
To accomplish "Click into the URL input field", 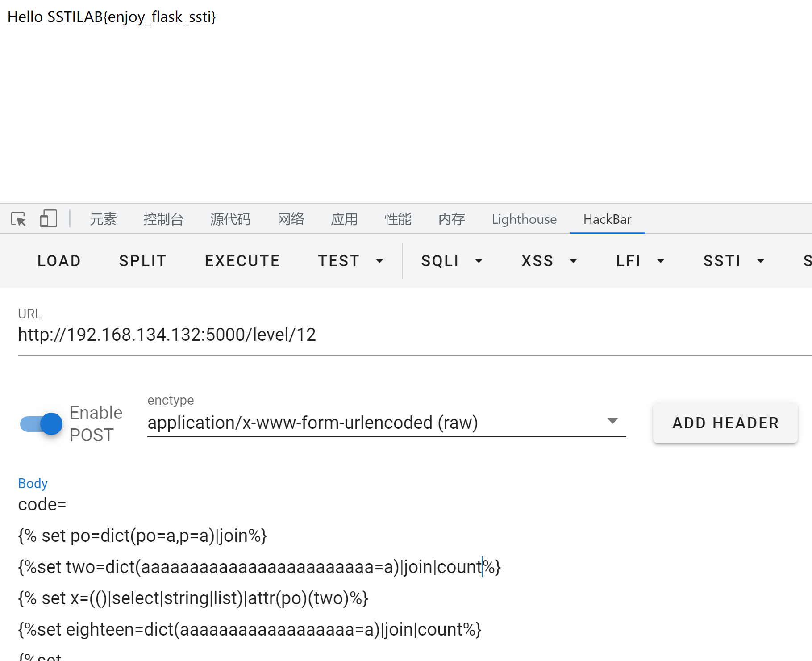I will click(415, 335).
